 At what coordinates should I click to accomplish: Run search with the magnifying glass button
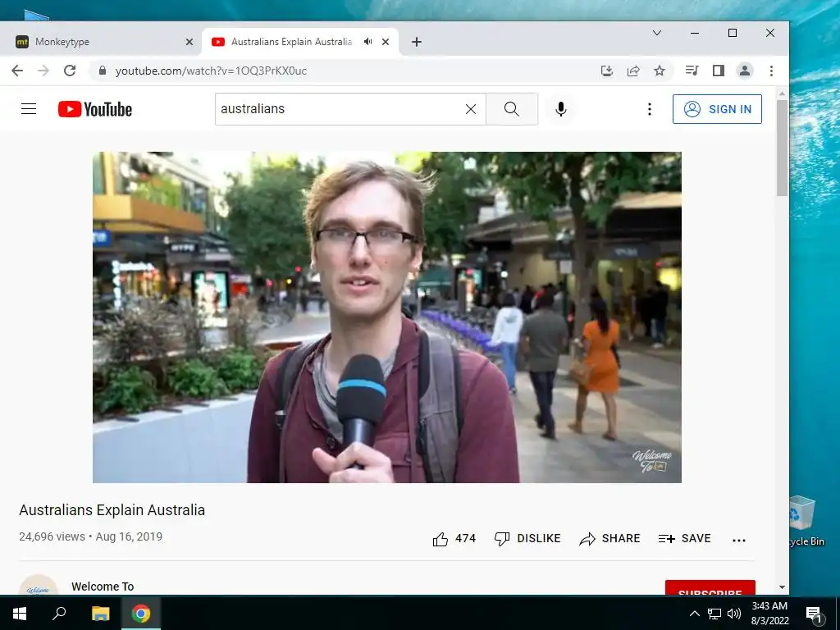click(x=512, y=109)
